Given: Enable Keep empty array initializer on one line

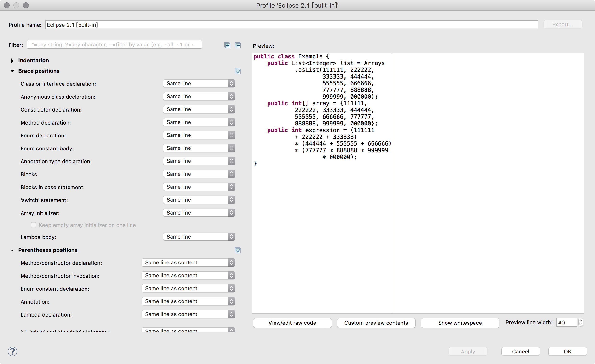Looking at the screenshot, I should click(x=34, y=225).
